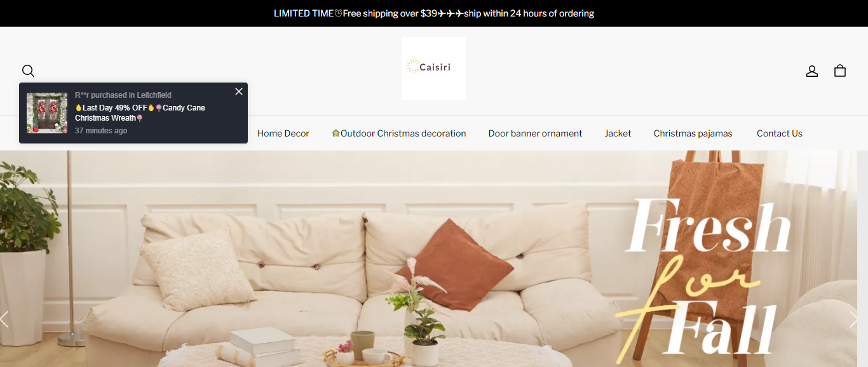The width and height of the screenshot is (868, 367).
Task: Open Door banner ornament category
Action: (535, 133)
